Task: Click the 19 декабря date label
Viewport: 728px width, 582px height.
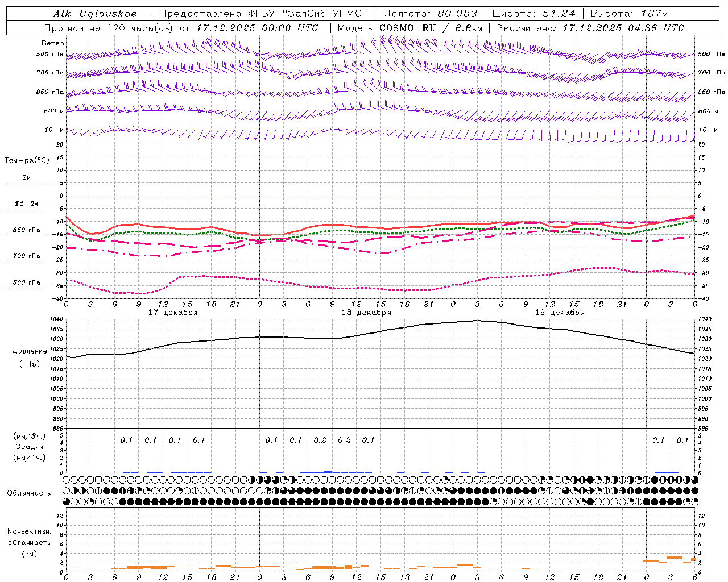Action: tap(560, 313)
